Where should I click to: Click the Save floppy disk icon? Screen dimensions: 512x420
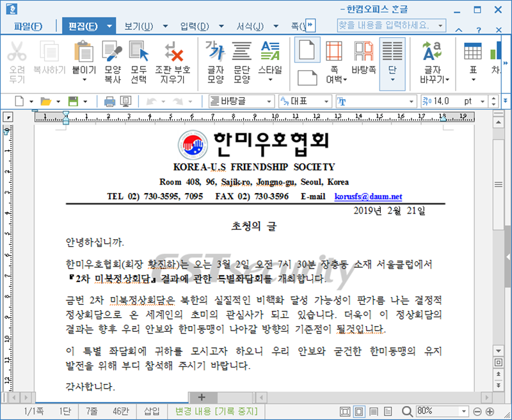[x=73, y=102]
